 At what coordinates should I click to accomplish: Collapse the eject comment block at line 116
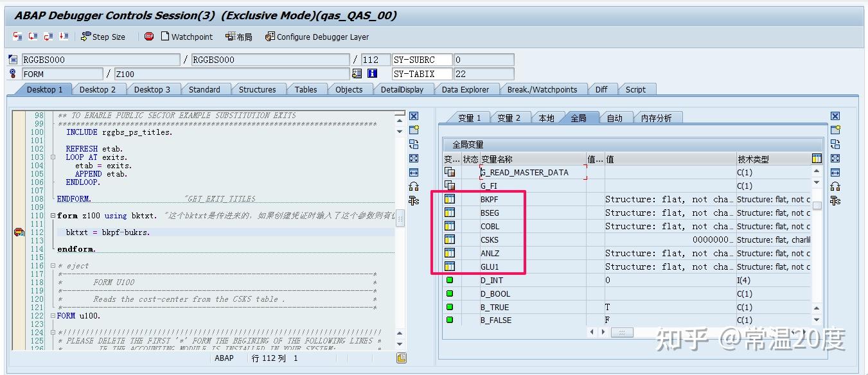coord(53,266)
